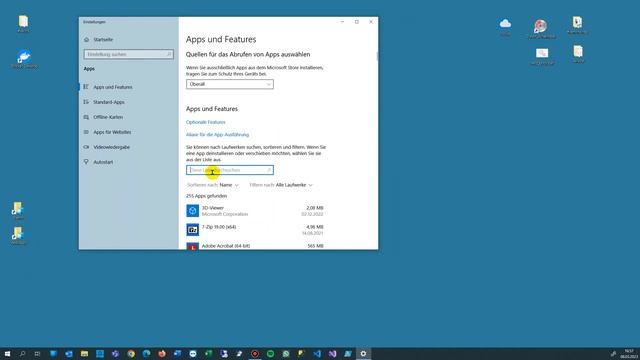640x360 pixels.
Task: Open the yellow sticky note taskbar app
Action: pyautogui.click(x=301, y=353)
